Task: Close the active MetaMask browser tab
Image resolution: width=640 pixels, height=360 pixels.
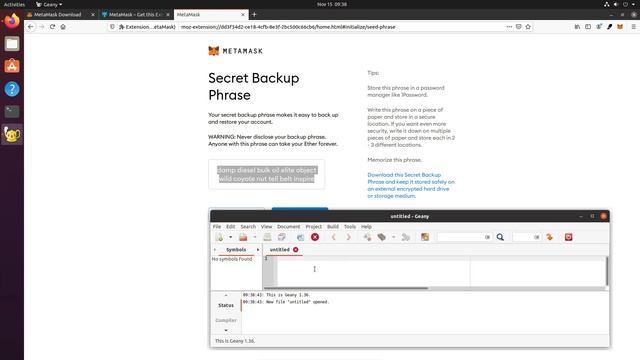Action: click(243, 14)
